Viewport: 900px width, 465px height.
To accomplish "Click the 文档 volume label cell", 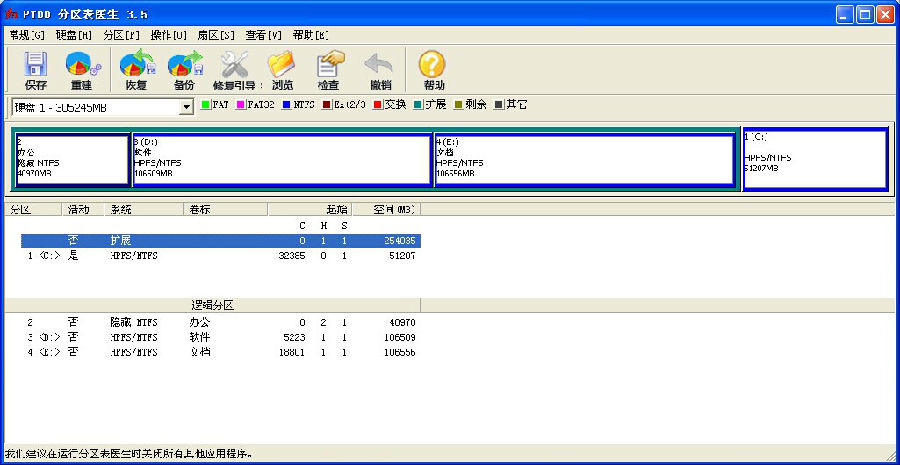I will [x=199, y=352].
